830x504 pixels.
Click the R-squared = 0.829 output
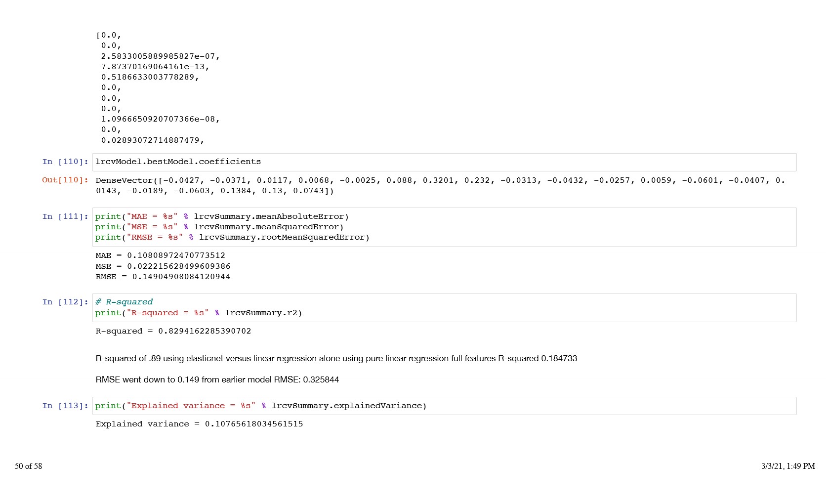click(173, 332)
